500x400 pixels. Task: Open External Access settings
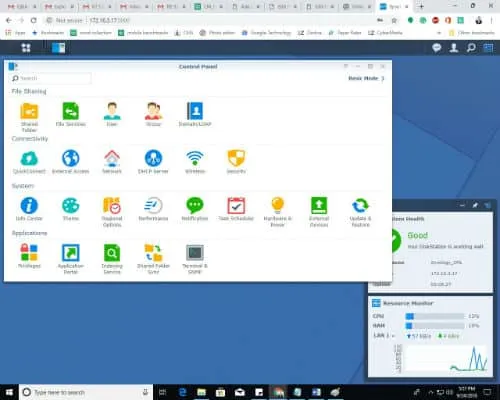(71, 162)
